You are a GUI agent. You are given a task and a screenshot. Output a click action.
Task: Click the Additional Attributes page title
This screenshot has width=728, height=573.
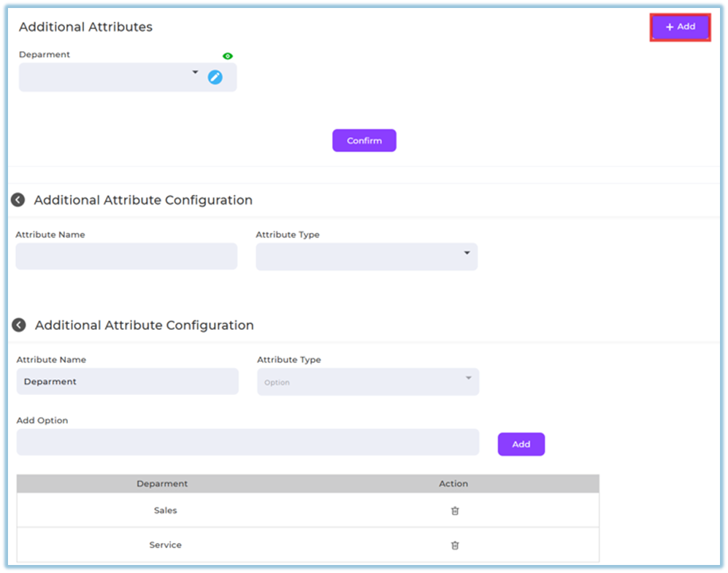[x=85, y=27]
